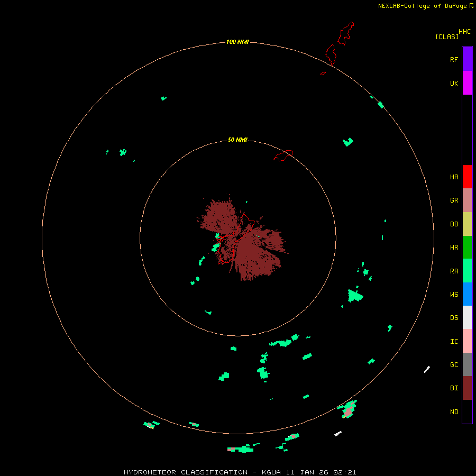
Task: Click the RA light green swatch
Action: click(x=467, y=271)
